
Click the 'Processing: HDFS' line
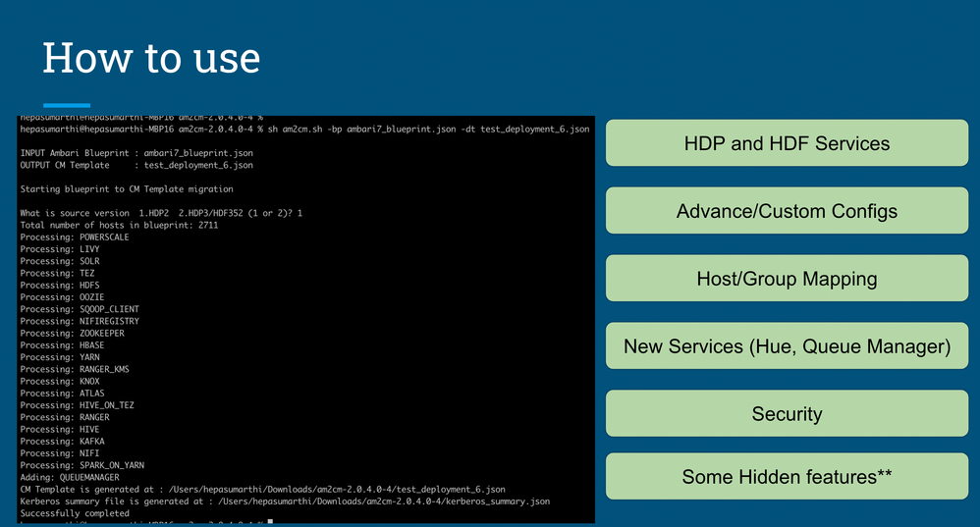(x=59, y=286)
